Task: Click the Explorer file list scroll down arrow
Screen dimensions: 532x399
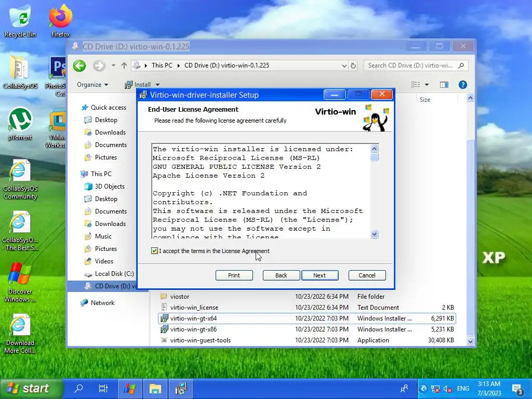Action: click(x=470, y=341)
